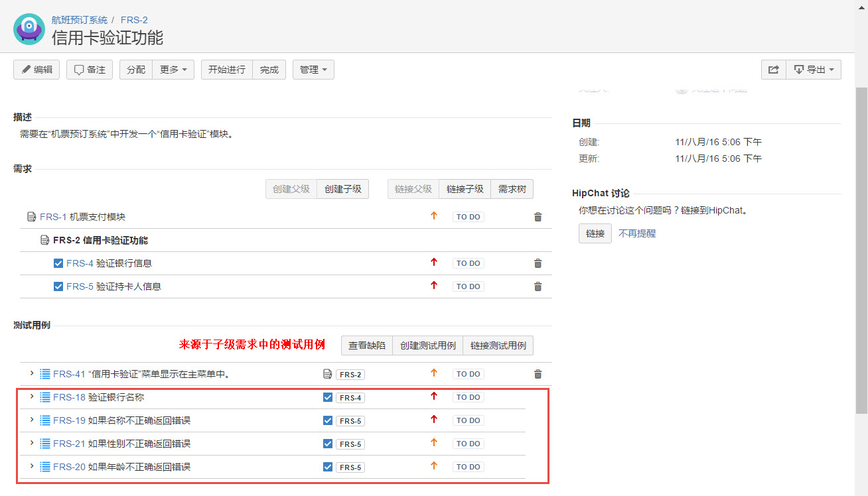868x496 pixels.
Task: Delete FRS-4 requirement via trash icon
Action: pyautogui.click(x=538, y=263)
